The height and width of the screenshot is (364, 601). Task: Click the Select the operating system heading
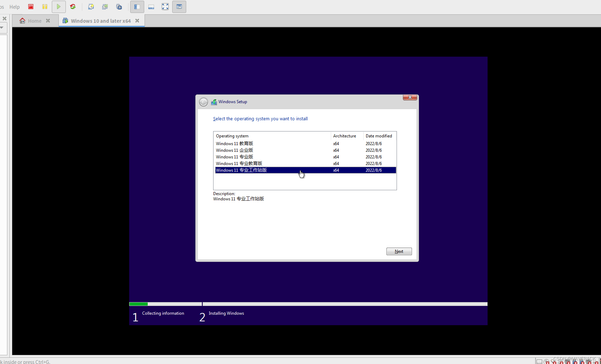pyautogui.click(x=260, y=119)
